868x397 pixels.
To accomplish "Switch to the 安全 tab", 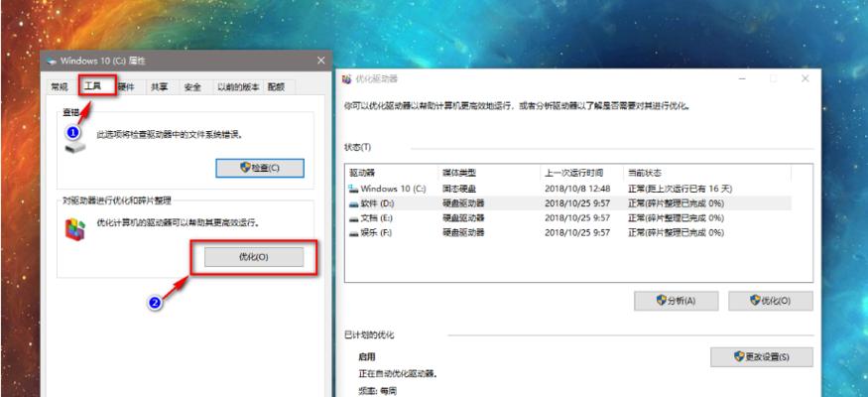I will coord(192,87).
